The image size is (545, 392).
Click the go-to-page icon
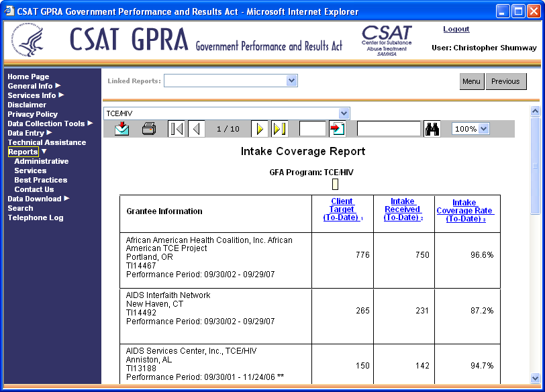[337, 129]
